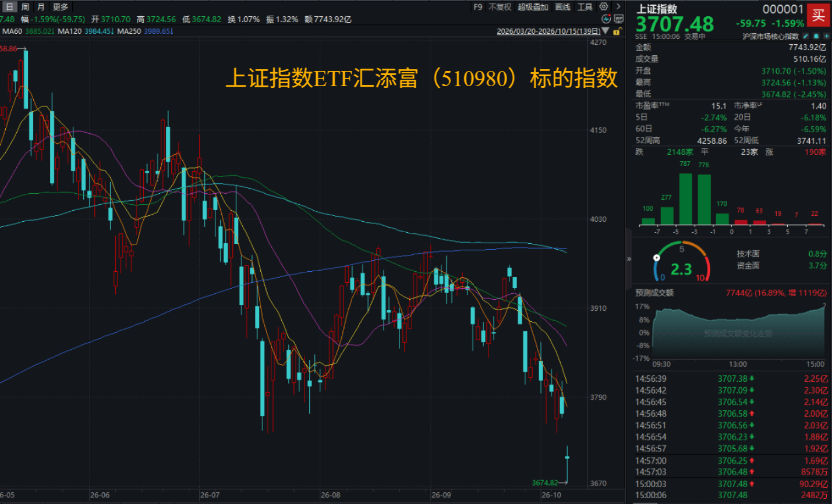Image resolution: width=832 pixels, height=504 pixels.
Task: Open the 工具 tools menu
Action: [585, 7]
